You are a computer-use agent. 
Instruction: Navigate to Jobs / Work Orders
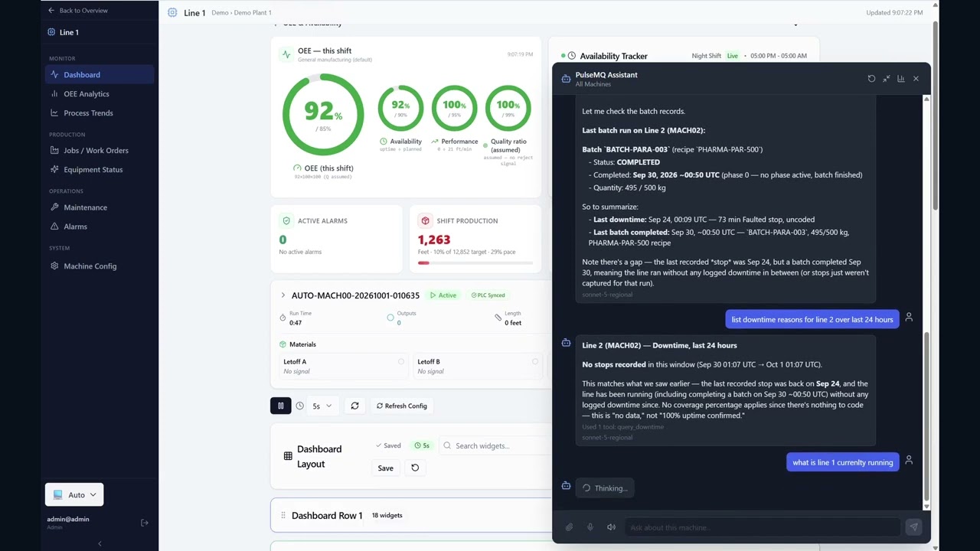pyautogui.click(x=100, y=151)
